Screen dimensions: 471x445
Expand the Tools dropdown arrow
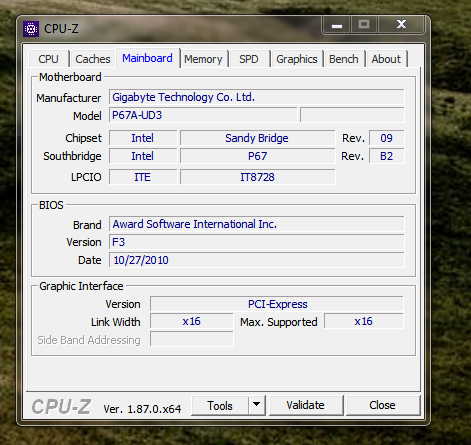click(256, 405)
